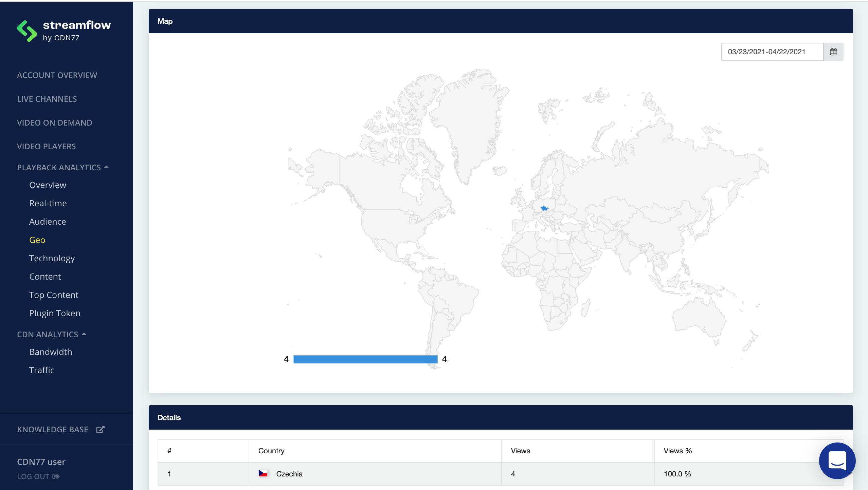Open the calendar date picker icon
This screenshot has height=490, width=868.
pyautogui.click(x=833, y=52)
